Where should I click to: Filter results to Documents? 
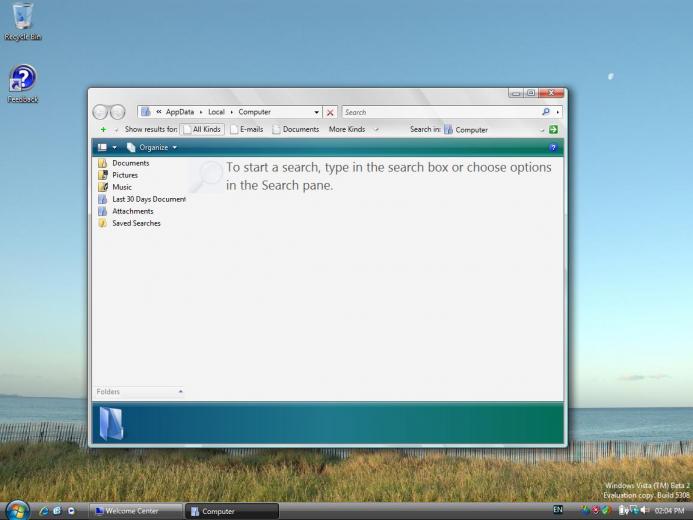click(x=295, y=129)
